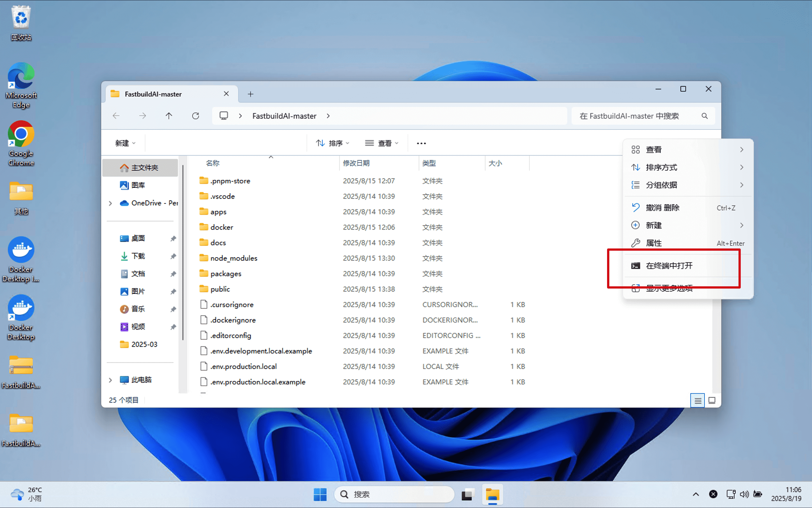Choose 属性 in the context menu
Screen dimensions: 812x508
click(653, 243)
